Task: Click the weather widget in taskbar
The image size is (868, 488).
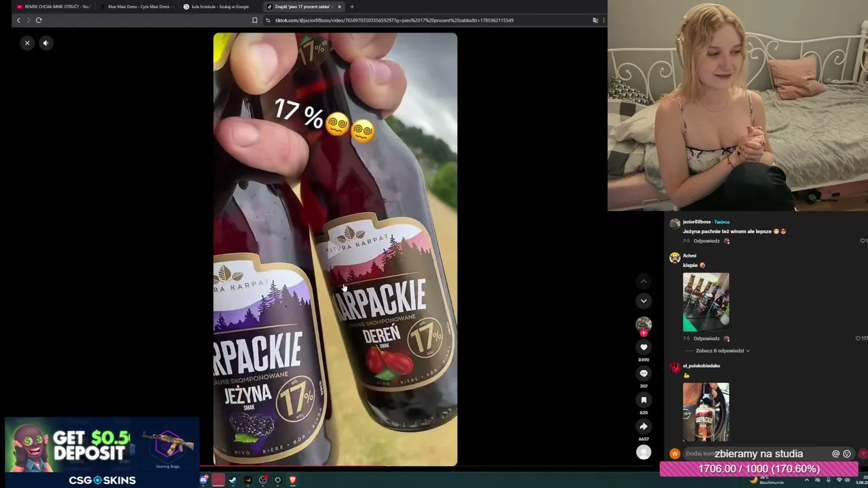Action: click(768, 480)
